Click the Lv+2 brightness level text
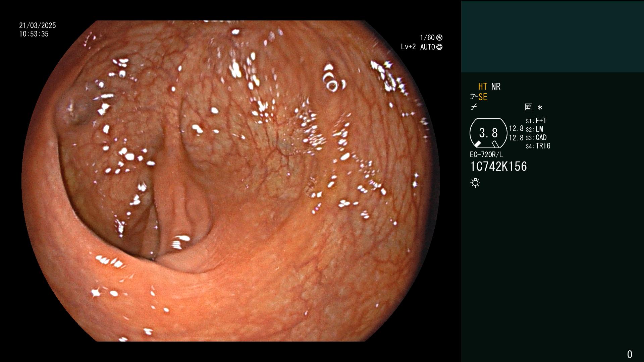Image resolution: width=644 pixels, height=362 pixels. 408,47
